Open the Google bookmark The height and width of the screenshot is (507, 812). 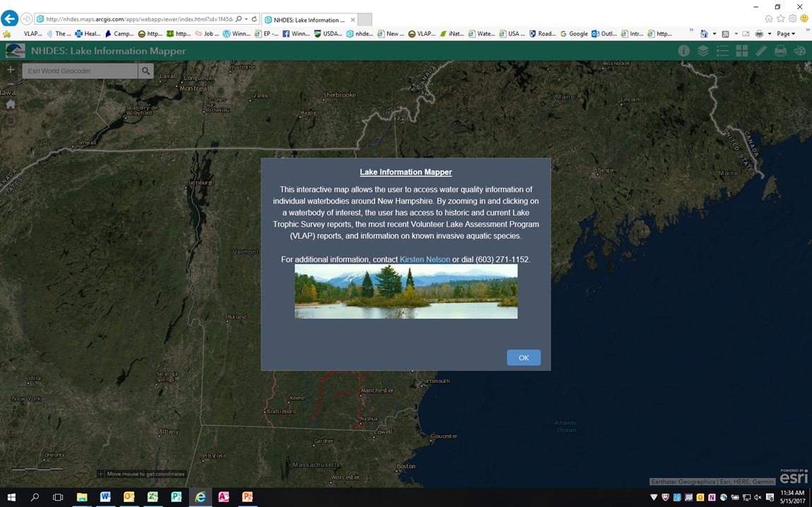click(574, 34)
